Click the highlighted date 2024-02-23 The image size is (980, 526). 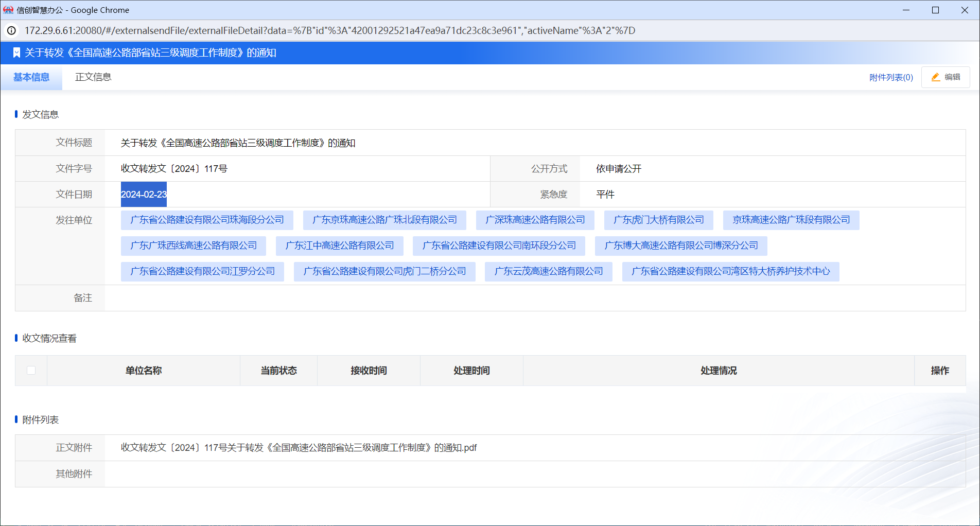pyautogui.click(x=144, y=195)
